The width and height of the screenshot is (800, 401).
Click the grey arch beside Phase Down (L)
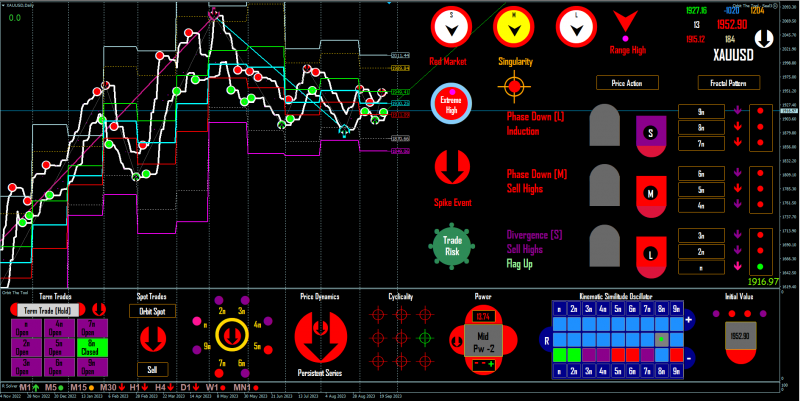605,125
